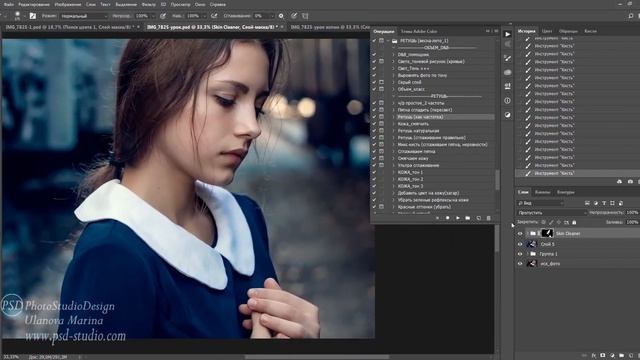Image resolution: width=640 pixels, height=360 pixels.
Task: Open the Файл menu
Action: [x=8, y=4]
